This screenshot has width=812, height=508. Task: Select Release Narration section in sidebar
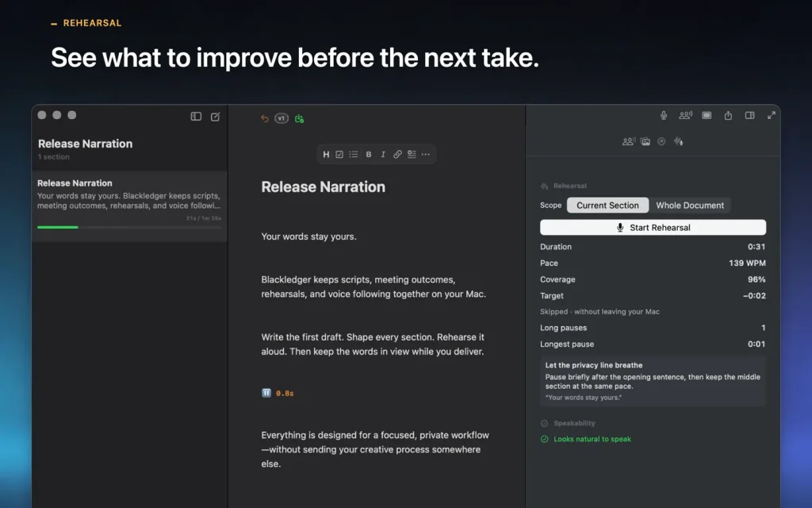[x=129, y=206]
